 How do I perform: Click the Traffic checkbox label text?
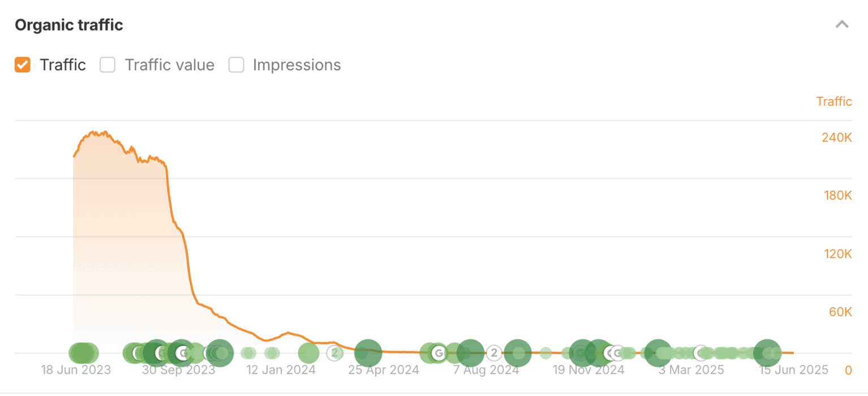click(x=62, y=65)
